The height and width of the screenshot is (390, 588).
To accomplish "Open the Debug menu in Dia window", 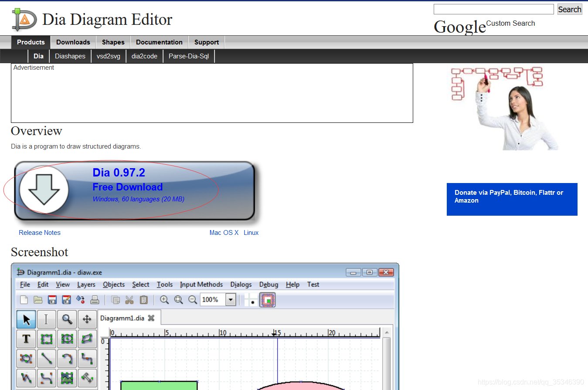I will 269,285.
